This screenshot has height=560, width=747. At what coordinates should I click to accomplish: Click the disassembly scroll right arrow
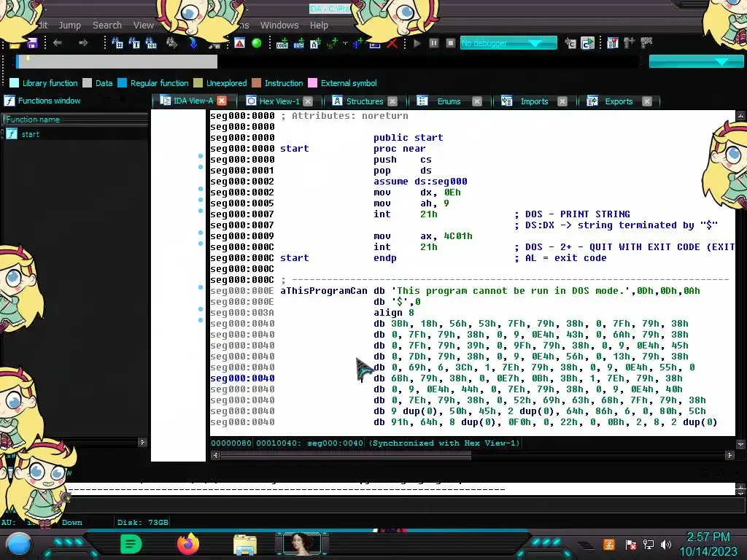click(729, 456)
